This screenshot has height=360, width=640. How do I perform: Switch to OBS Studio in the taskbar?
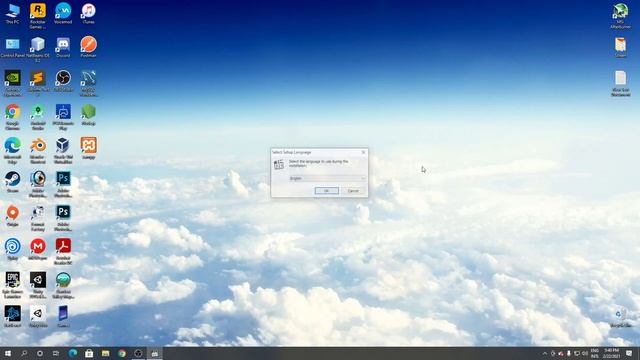pyautogui.click(x=138, y=353)
